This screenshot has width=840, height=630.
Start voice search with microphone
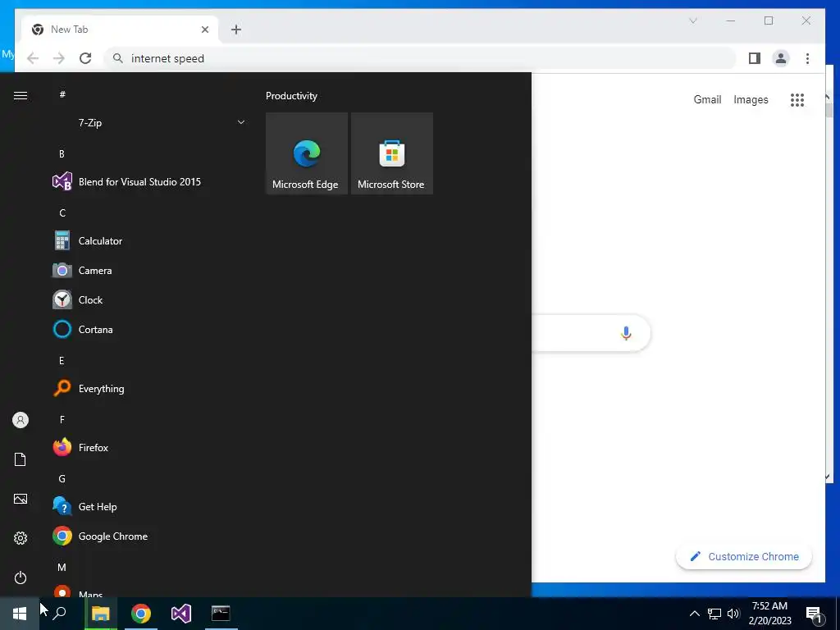[x=626, y=333]
